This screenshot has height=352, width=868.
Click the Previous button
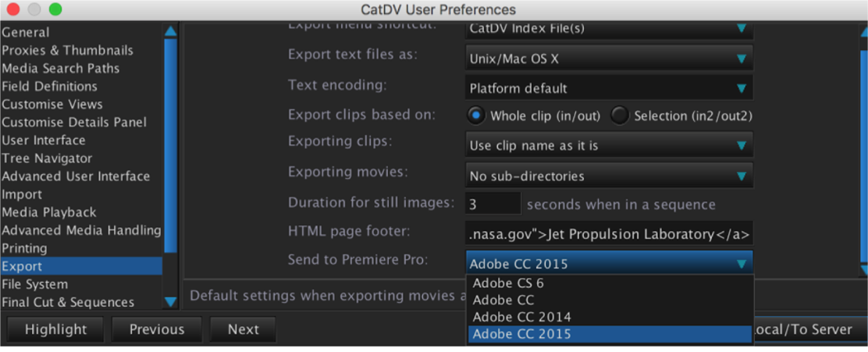click(156, 329)
